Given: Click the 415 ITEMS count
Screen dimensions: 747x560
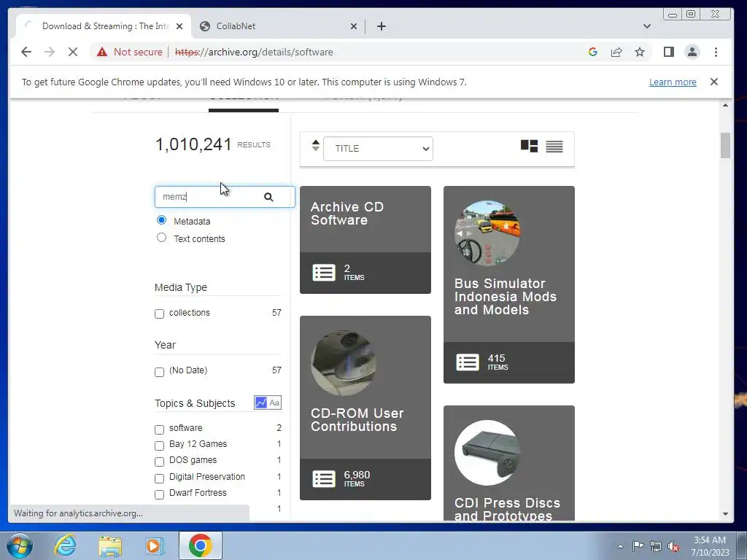Looking at the screenshot, I should coord(498,362).
